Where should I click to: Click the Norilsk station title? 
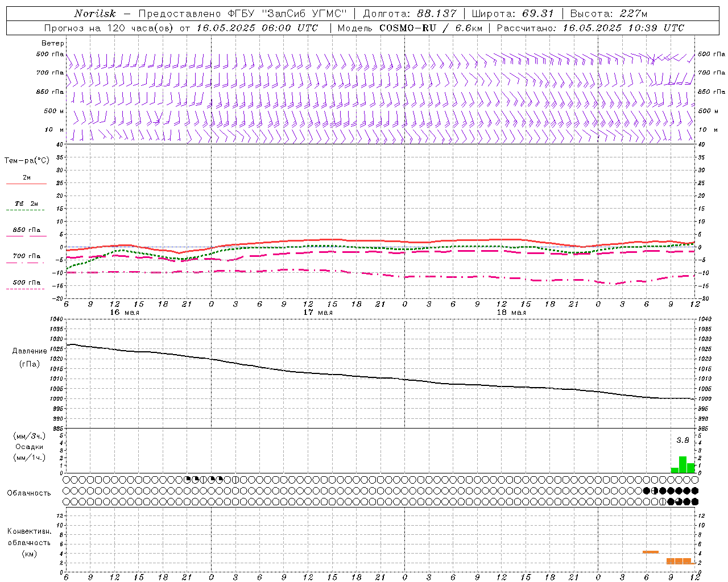[94, 14]
